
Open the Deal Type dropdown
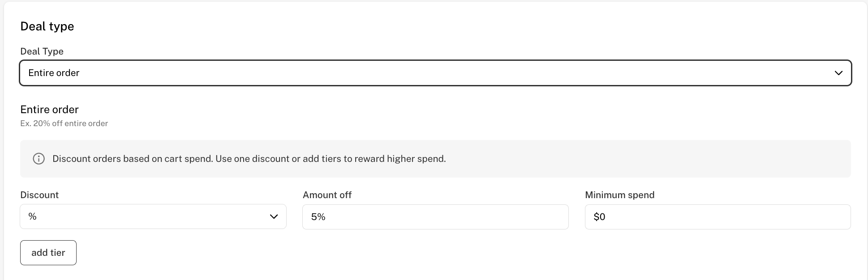[x=434, y=73]
